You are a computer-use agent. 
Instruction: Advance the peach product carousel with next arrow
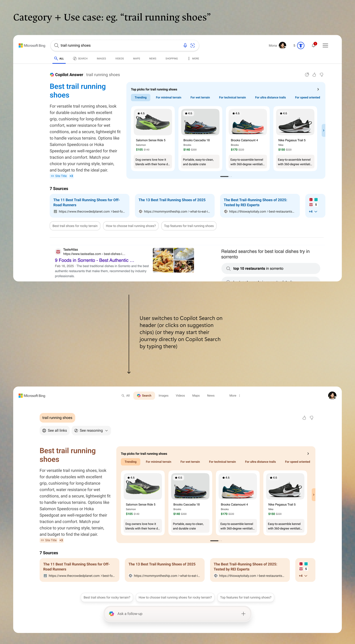pos(313,494)
